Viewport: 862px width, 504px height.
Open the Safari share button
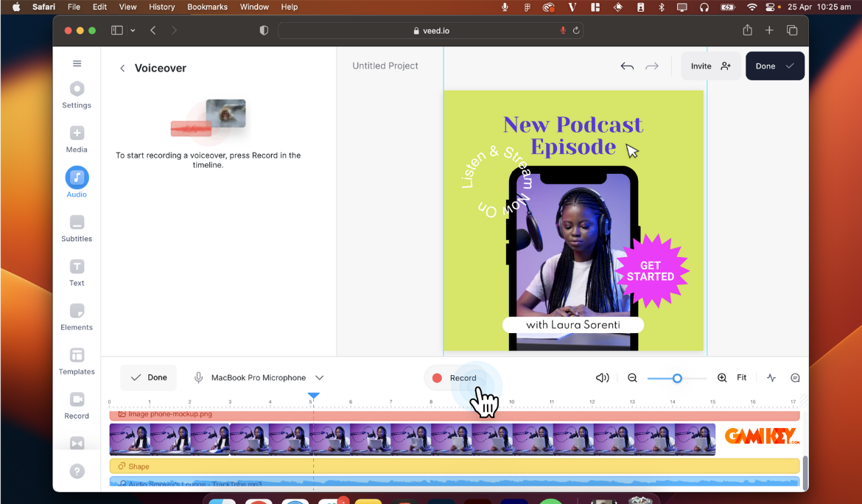pos(747,30)
